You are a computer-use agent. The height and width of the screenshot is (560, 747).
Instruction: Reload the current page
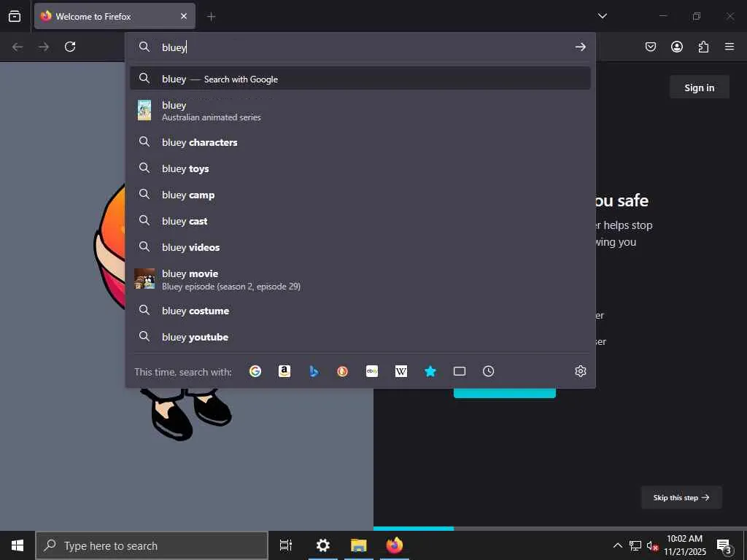pos(70,47)
